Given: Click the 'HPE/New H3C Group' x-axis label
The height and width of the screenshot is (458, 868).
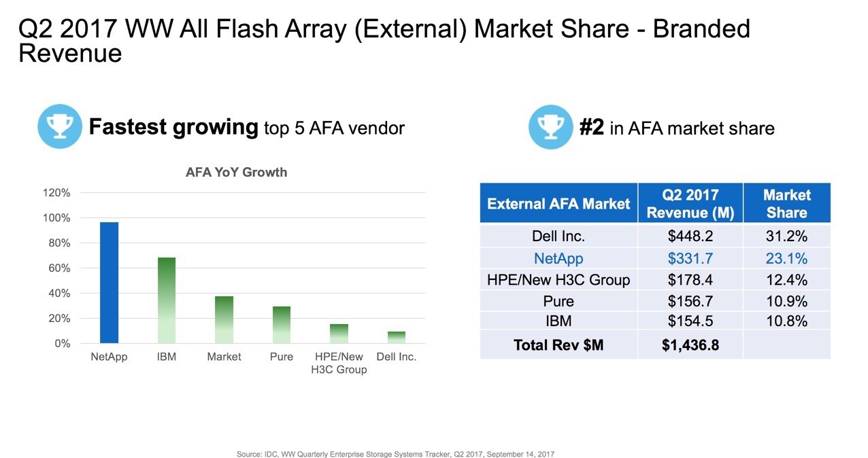Looking at the screenshot, I should (x=339, y=363).
